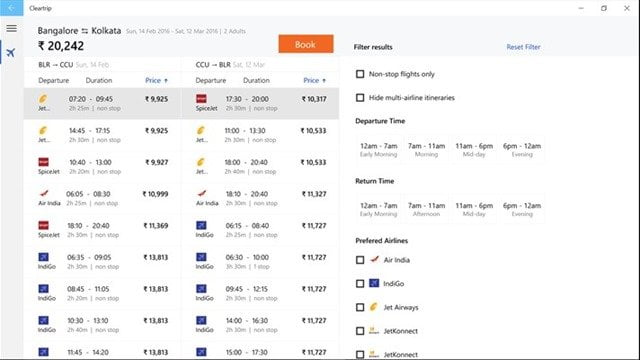The image size is (640, 360).
Task: Click the IndiGo logo on 06:35 flight
Action: click(x=43, y=257)
